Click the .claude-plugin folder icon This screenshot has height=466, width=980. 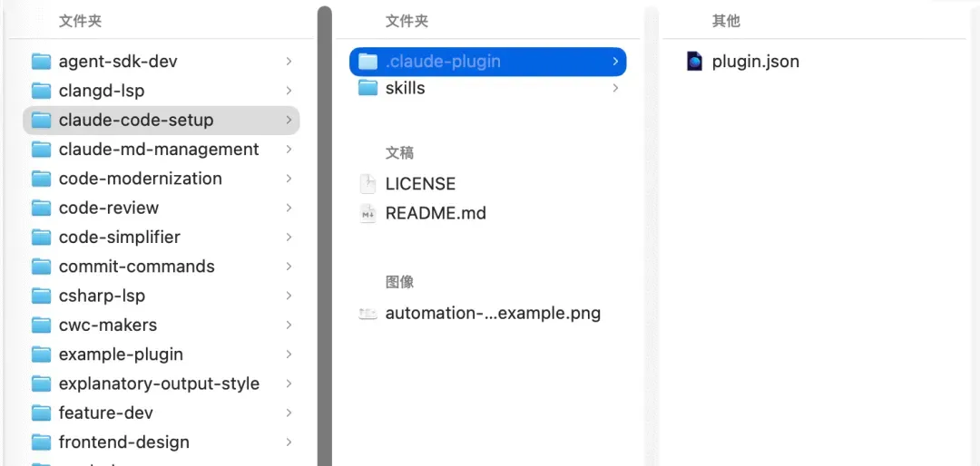point(368,62)
